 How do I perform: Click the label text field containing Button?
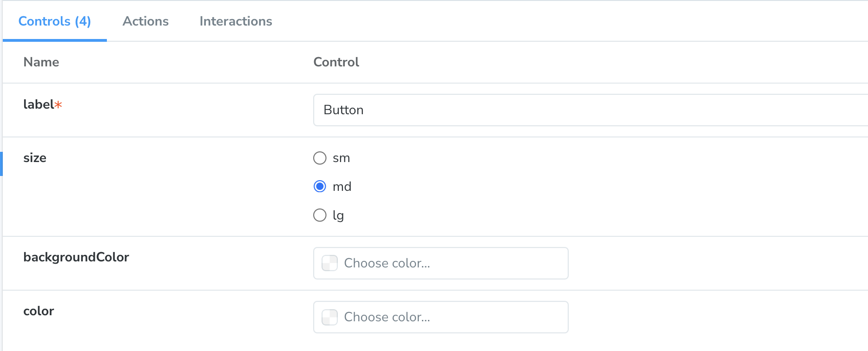coord(591,110)
